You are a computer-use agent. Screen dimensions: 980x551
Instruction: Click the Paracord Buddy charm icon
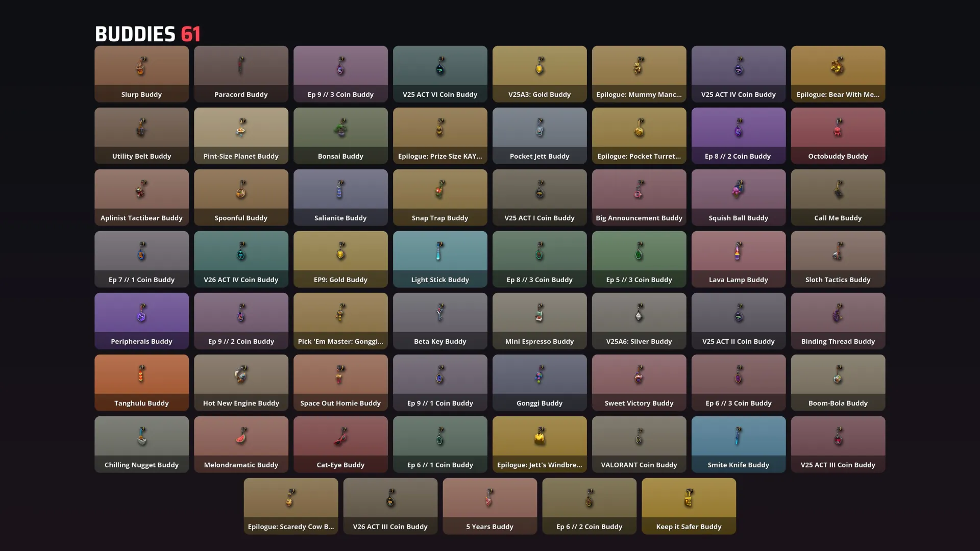[241, 66]
